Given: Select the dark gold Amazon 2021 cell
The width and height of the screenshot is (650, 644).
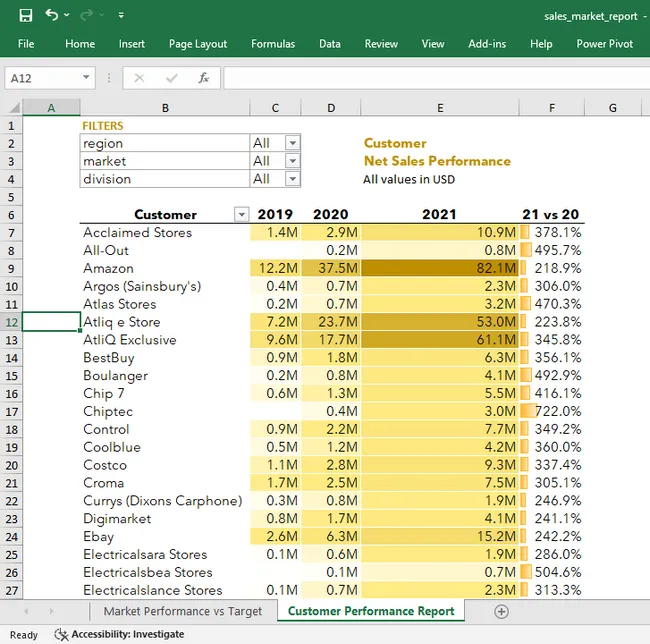Looking at the screenshot, I should (x=440, y=268).
